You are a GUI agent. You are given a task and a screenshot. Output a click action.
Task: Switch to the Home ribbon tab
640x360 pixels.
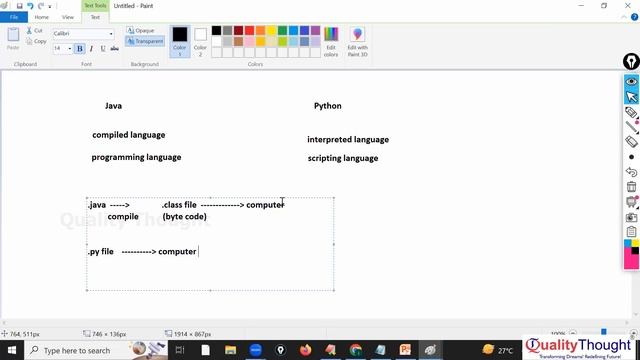(x=42, y=17)
